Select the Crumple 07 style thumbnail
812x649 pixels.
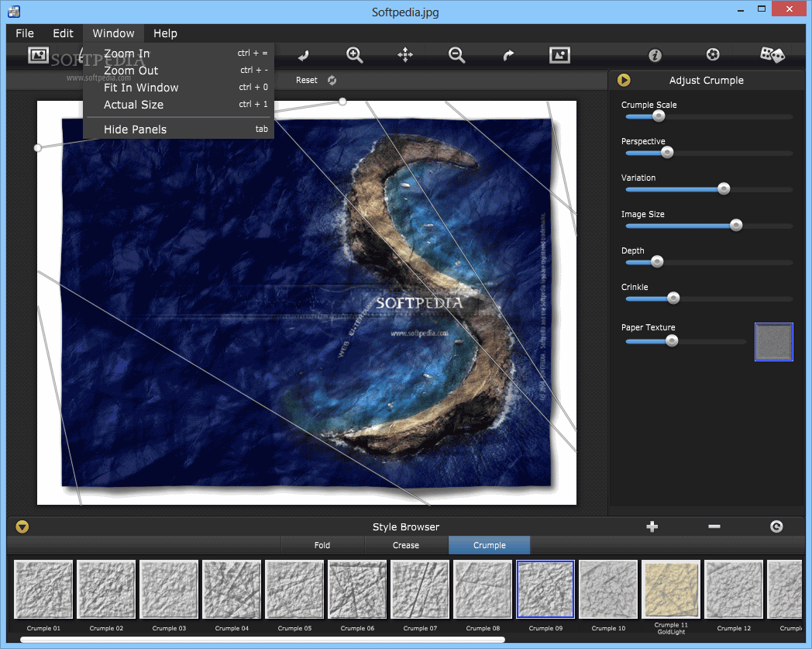[420, 589]
